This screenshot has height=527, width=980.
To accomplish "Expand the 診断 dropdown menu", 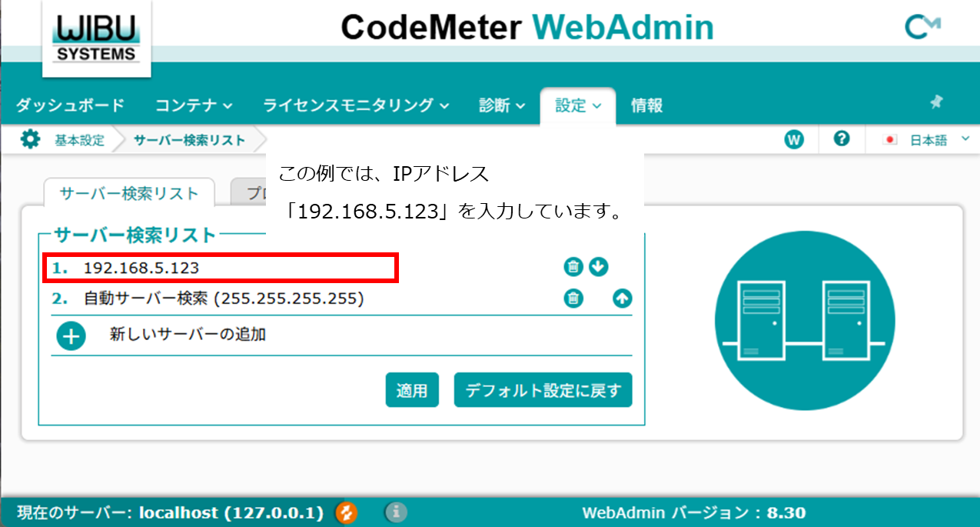I will 502,105.
